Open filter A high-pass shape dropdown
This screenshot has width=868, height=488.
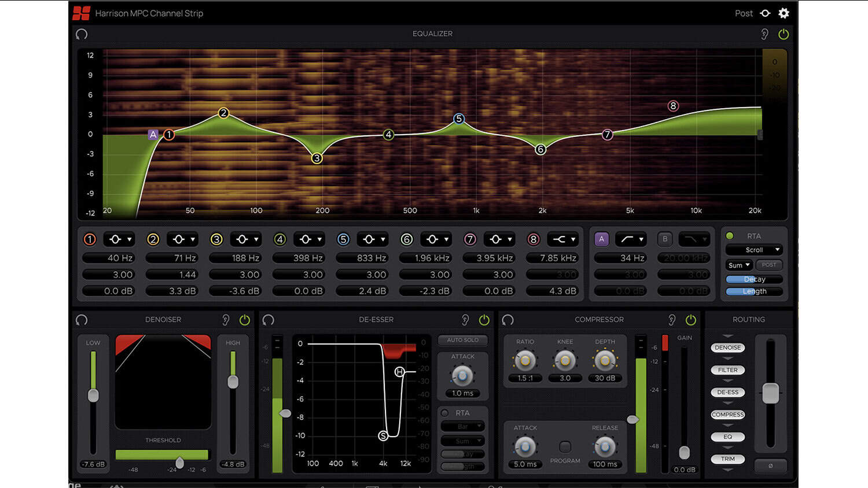pos(631,239)
